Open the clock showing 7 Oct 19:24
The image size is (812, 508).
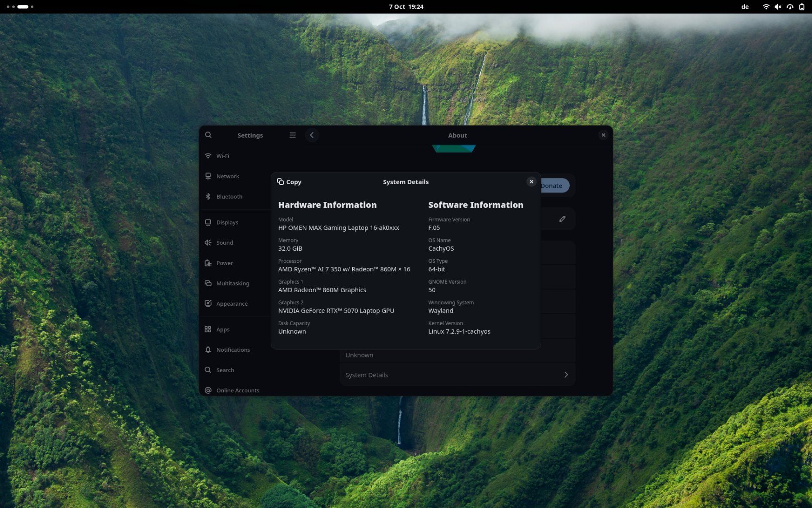coord(406,7)
